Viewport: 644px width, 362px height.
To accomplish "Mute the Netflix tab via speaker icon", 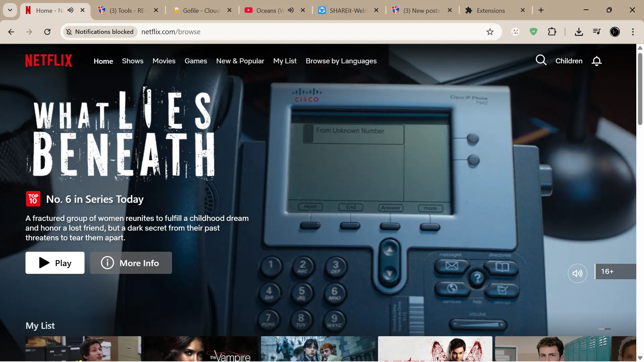I will click(x=70, y=10).
